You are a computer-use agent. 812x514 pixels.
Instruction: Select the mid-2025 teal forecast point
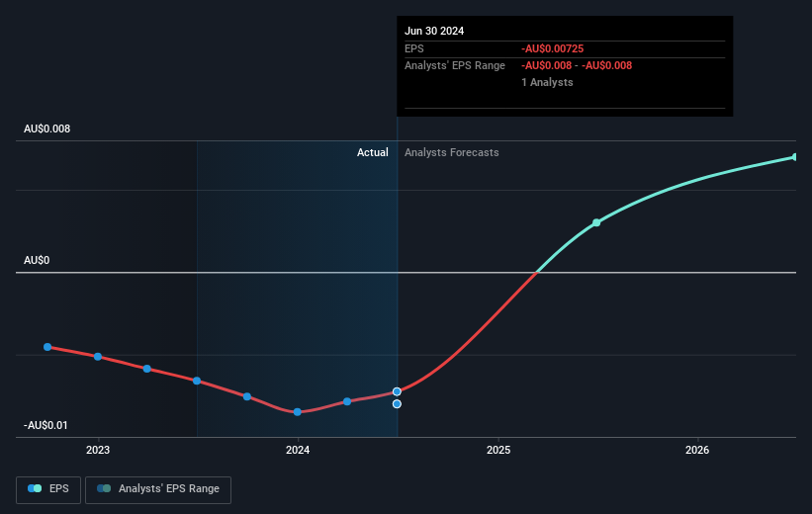[x=596, y=222]
